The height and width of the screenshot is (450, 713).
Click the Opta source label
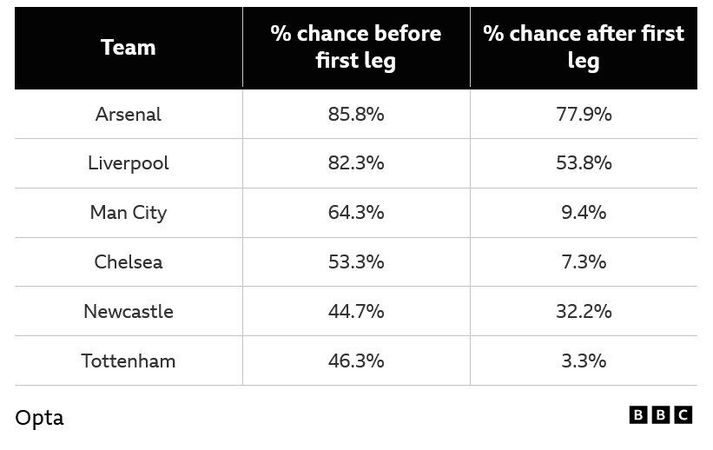[40, 418]
